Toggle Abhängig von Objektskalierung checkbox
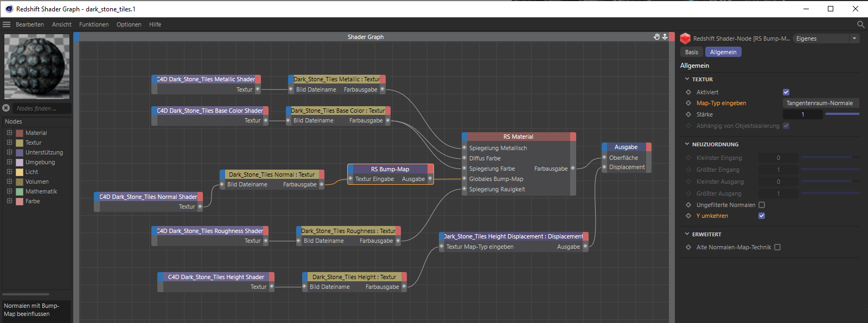This screenshot has height=323, width=868. [x=786, y=126]
